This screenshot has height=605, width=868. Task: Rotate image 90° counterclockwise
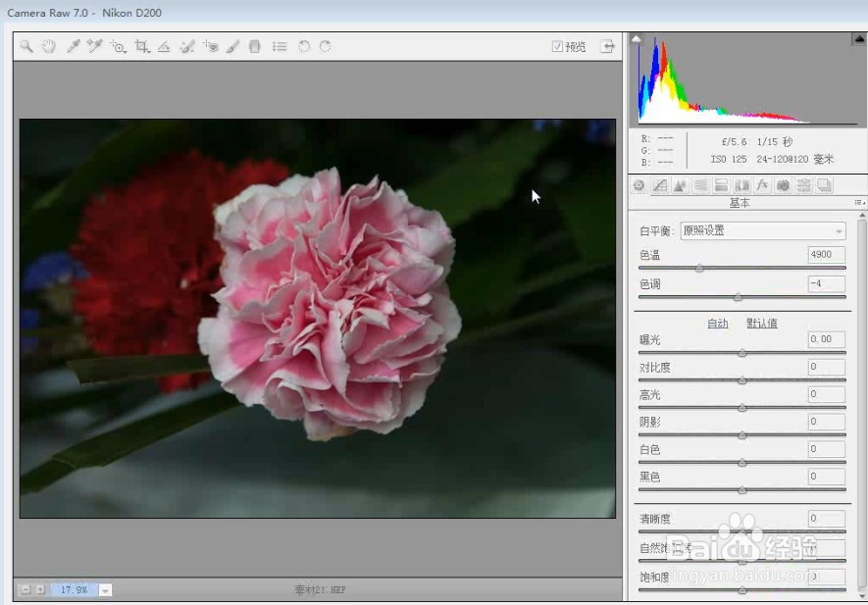[x=304, y=46]
